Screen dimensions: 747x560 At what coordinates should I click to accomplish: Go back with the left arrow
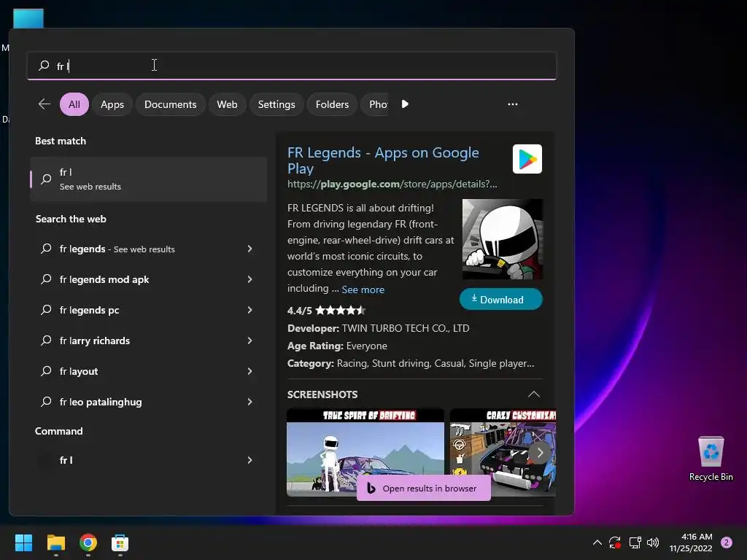tap(44, 104)
